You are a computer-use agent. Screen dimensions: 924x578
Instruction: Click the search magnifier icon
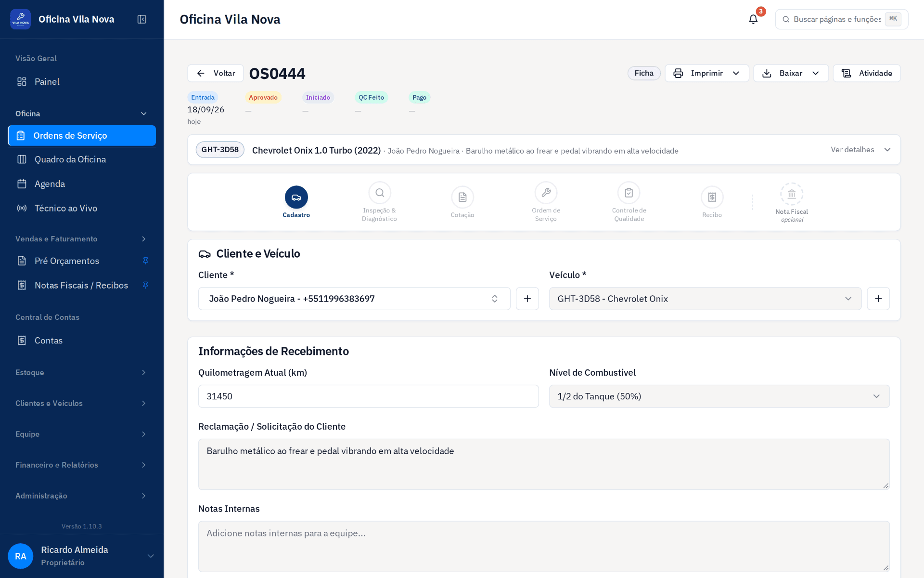(x=786, y=19)
